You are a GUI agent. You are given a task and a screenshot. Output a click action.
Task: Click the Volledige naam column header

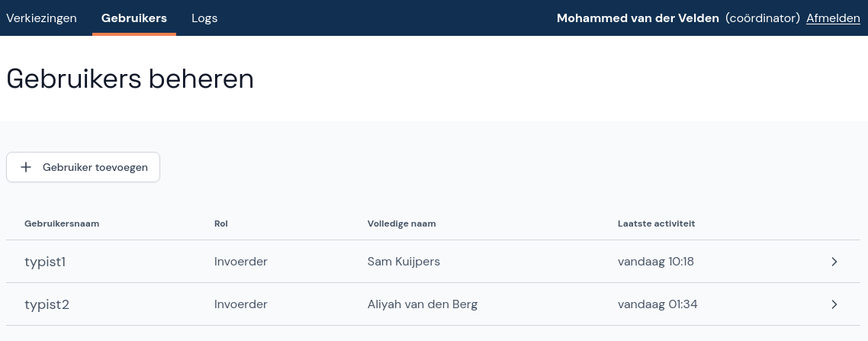tap(401, 224)
